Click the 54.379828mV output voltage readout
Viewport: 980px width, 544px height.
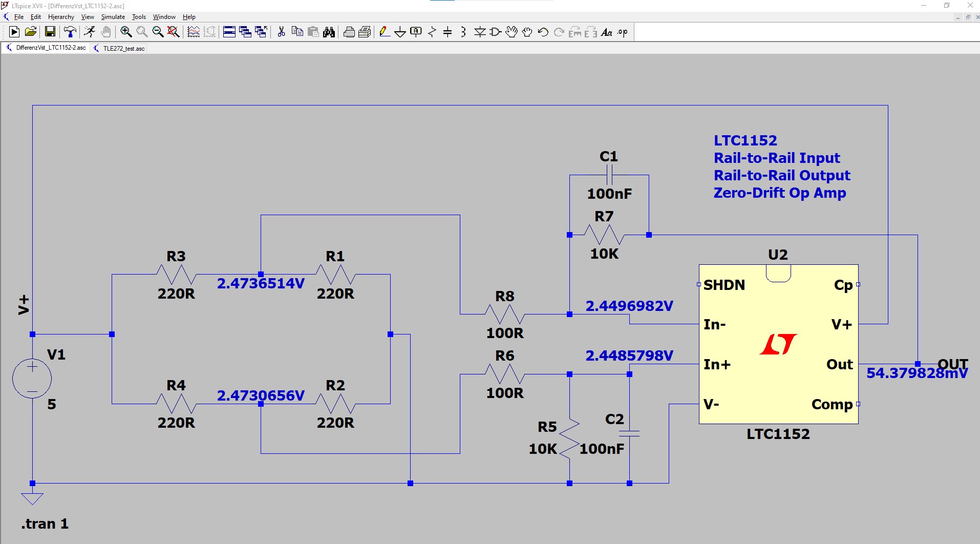[x=917, y=373]
